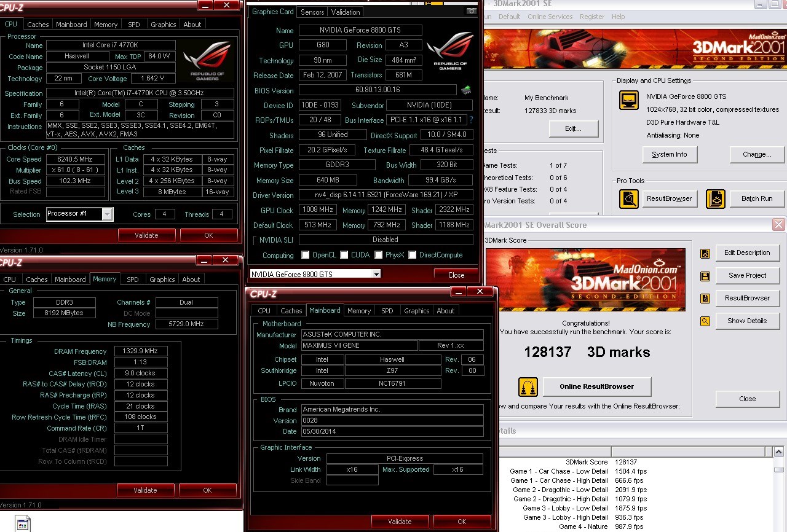Click Close in Overall Score window
This screenshot has height=532, width=787.
click(747, 399)
